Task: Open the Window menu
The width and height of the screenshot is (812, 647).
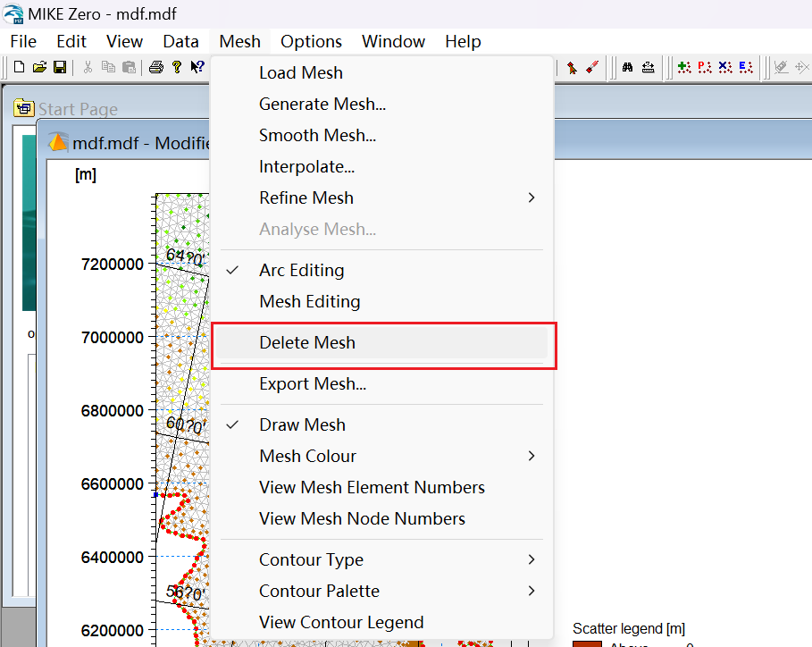Action: coord(394,41)
